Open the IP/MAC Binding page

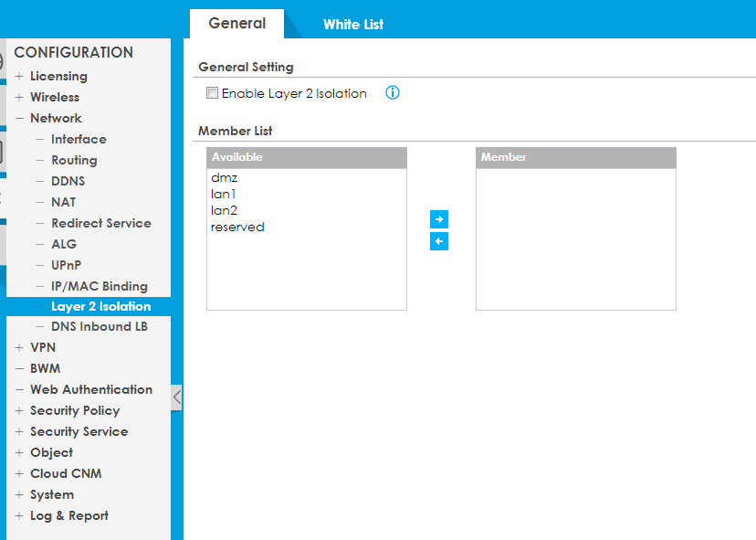coord(99,286)
